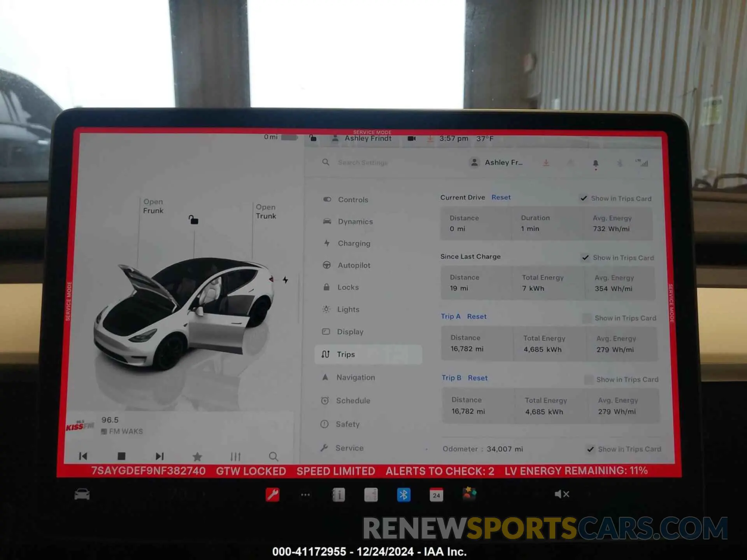Tap the unlock padlock above the car
The image size is (747, 560).
[x=193, y=220]
